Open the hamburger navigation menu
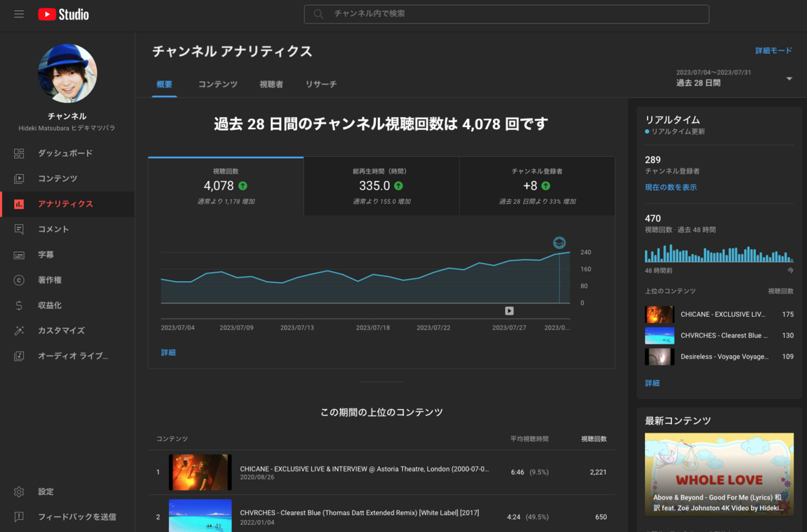Image resolution: width=807 pixels, height=532 pixels. click(x=19, y=14)
